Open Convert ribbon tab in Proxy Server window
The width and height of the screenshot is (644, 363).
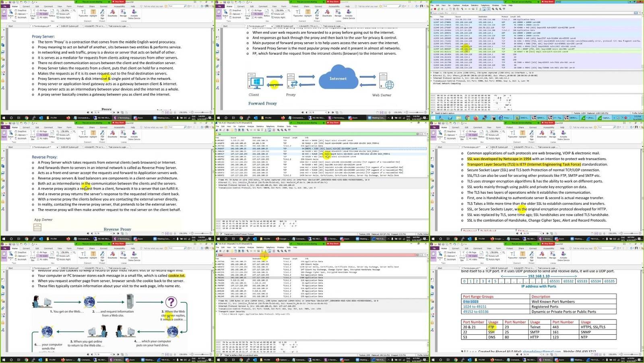pos(26,6)
